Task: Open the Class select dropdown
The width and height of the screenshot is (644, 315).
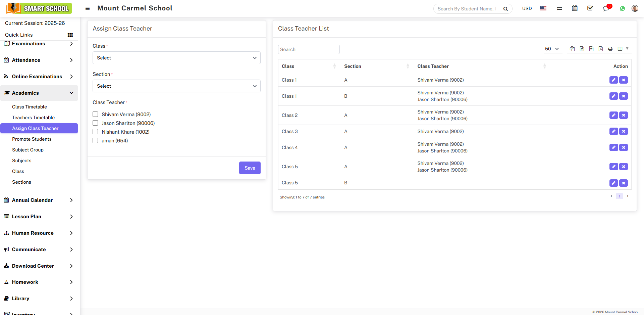Action: tap(176, 58)
